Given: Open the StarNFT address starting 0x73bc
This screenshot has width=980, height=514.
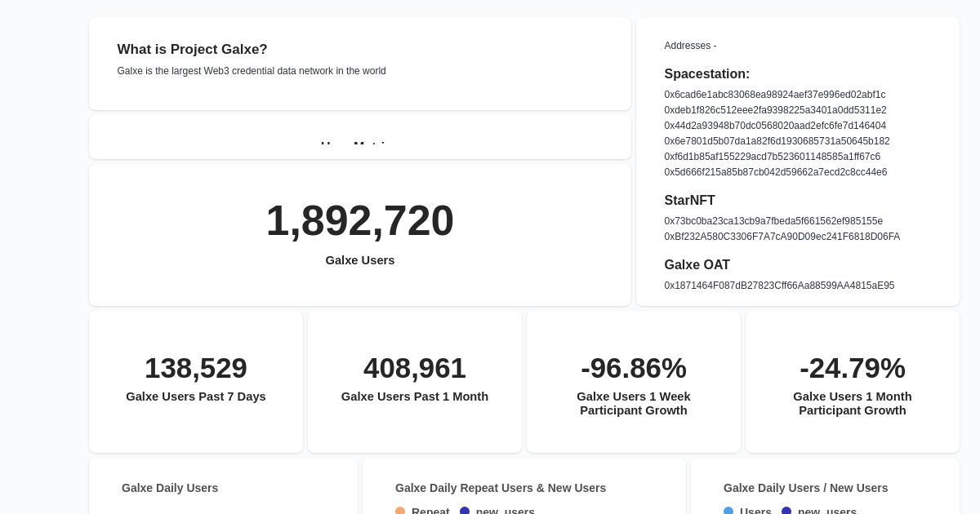Looking at the screenshot, I should [x=773, y=221].
